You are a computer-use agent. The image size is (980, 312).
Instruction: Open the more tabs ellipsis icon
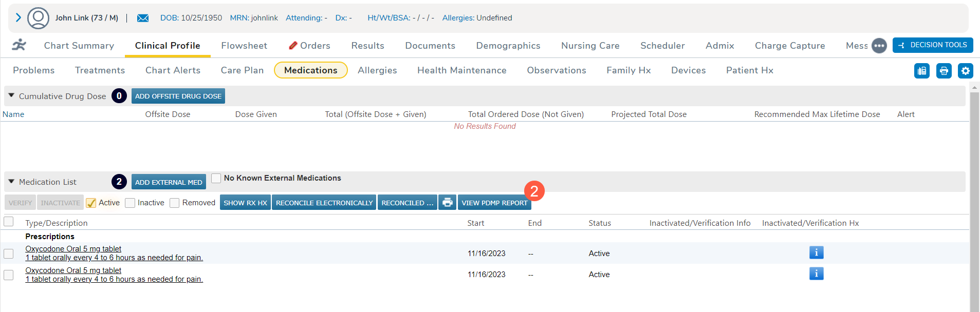[x=879, y=46]
